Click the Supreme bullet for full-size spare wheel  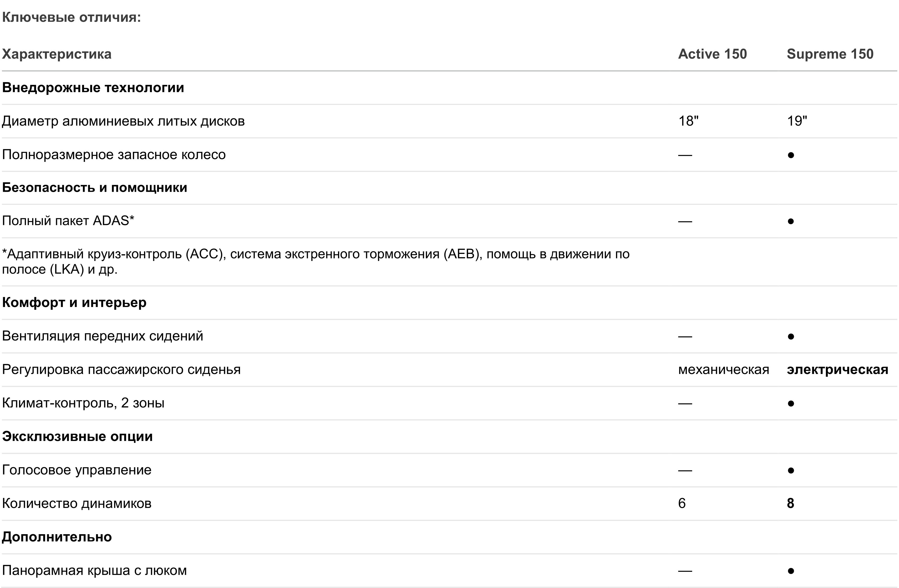click(791, 155)
